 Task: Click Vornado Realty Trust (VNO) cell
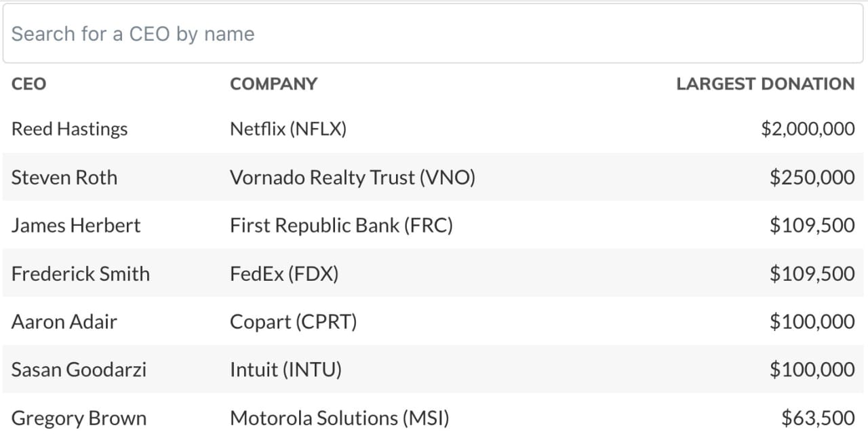click(x=353, y=178)
